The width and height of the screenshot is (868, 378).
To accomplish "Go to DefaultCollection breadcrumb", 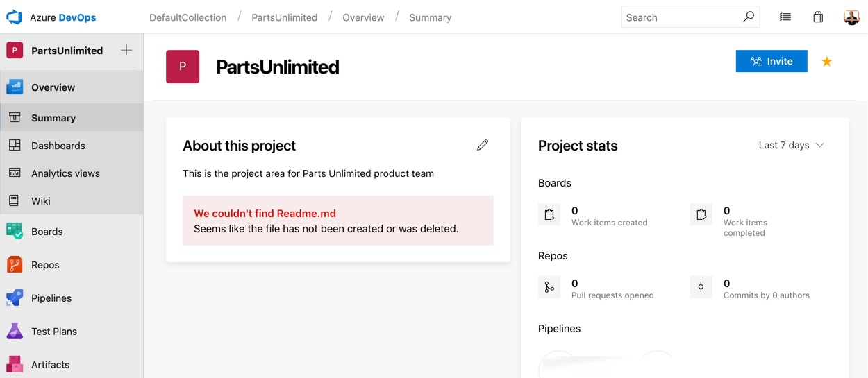I will pos(187,17).
